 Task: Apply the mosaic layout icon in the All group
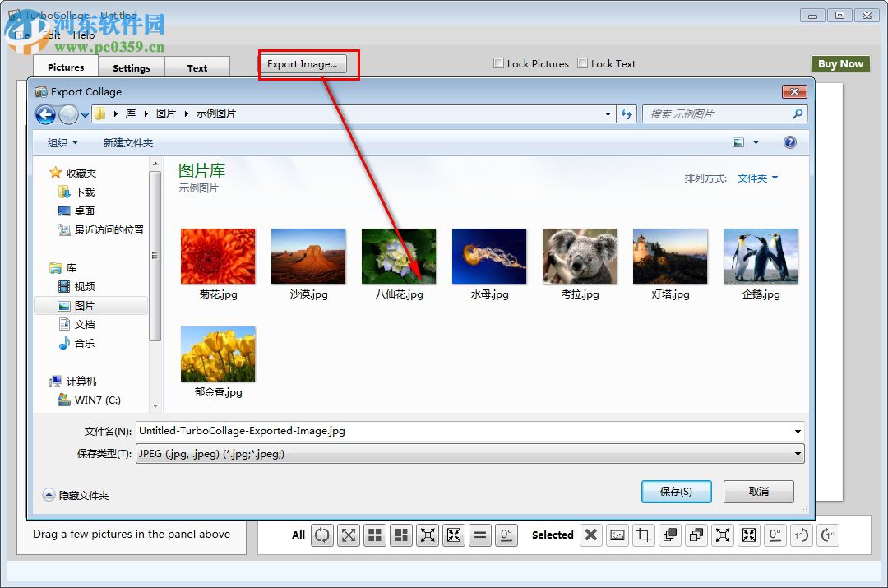coord(401,535)
